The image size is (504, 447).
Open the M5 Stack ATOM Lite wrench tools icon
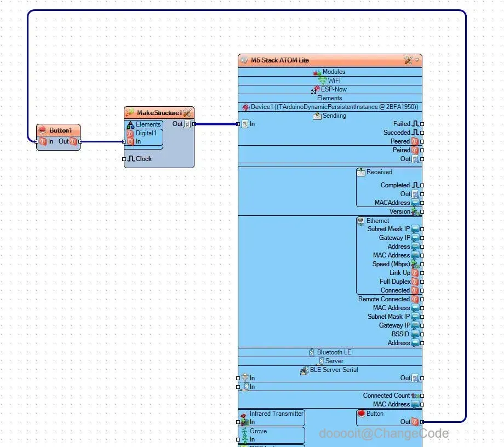coord(408,60)
